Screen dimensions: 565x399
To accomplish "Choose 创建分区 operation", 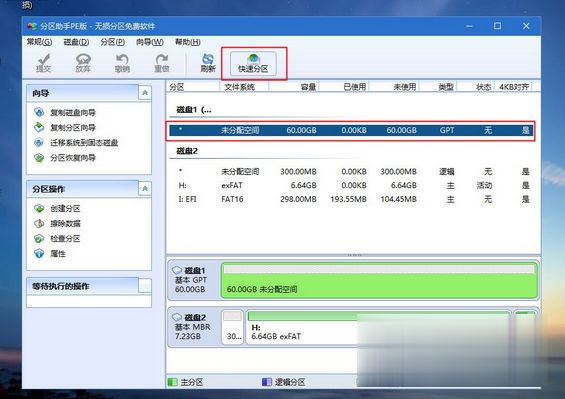I will 65,208.
